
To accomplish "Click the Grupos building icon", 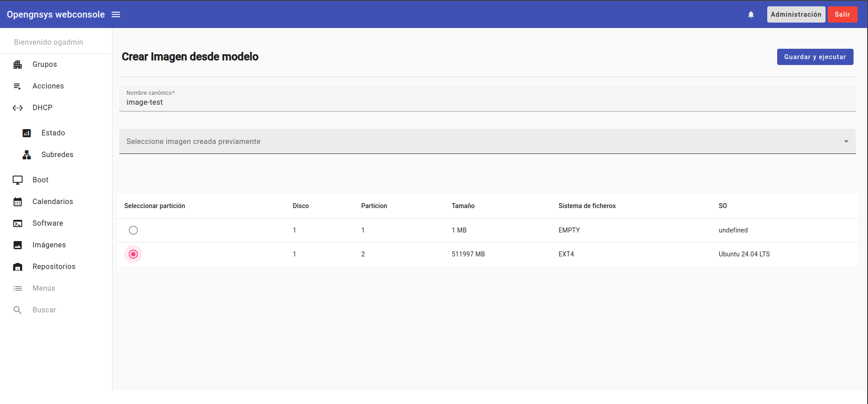I will (x=18, y=65).
